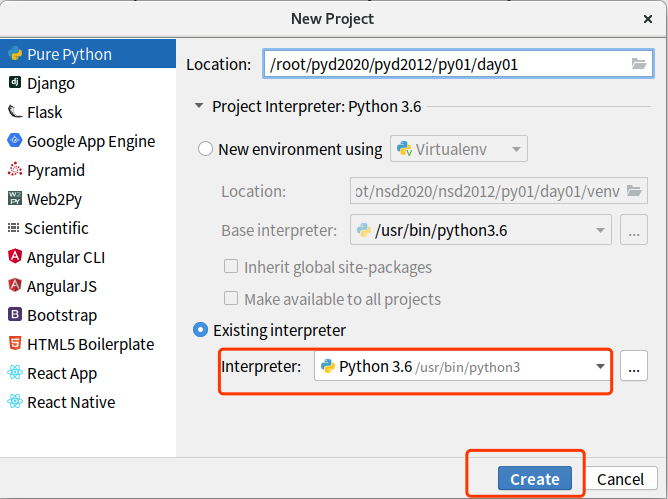Viewport: 668px width, 499px height.
Task: Click the HTML5 Boilerplate icon
Action: click(x=14, y=344)
